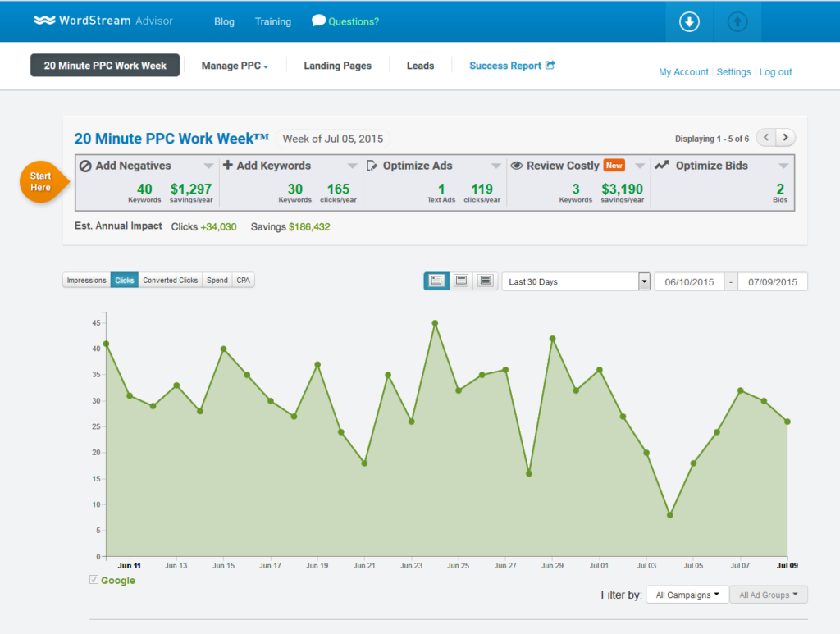Viewport: 840px width, 634px height.
Task: Click the Add Keywords plus icon
Action: (x=228, y=165)
